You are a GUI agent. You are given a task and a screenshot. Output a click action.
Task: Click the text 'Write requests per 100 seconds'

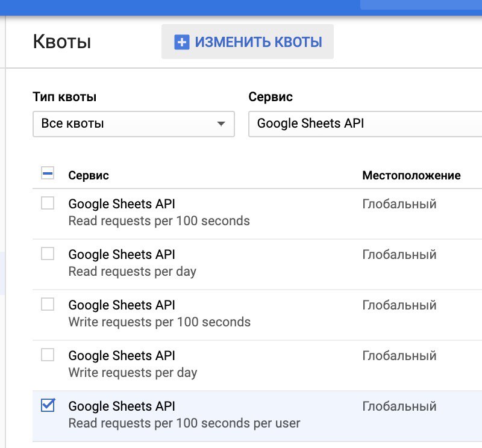(159, 322)
